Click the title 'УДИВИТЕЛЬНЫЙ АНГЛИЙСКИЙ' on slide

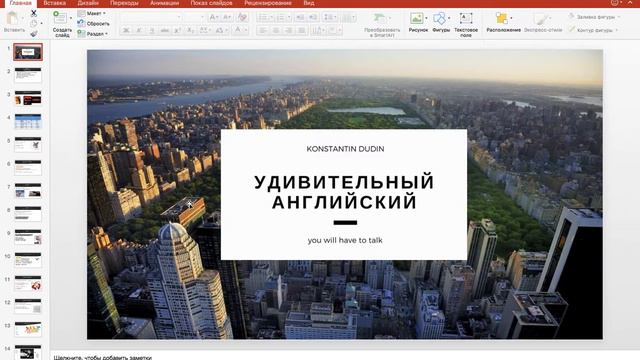[x=344, y=192]
